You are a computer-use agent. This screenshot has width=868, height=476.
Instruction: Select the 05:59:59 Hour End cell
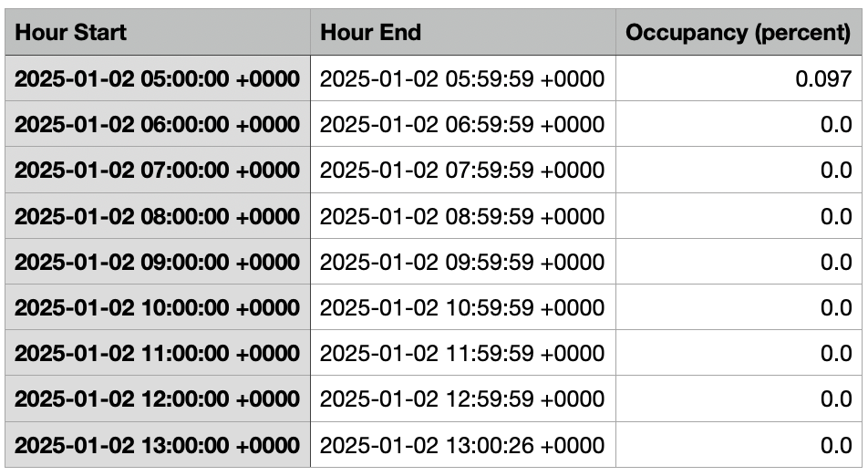point(461,79)
